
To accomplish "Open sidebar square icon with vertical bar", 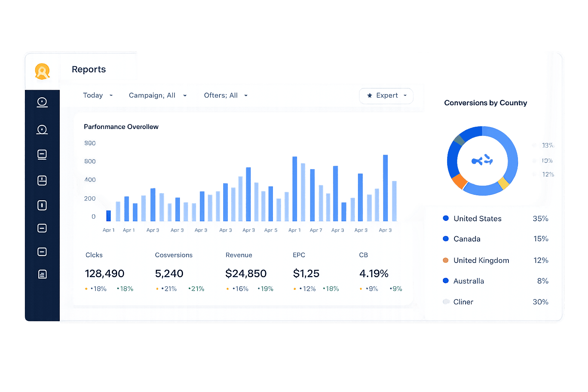I will (x=42, y=205).
